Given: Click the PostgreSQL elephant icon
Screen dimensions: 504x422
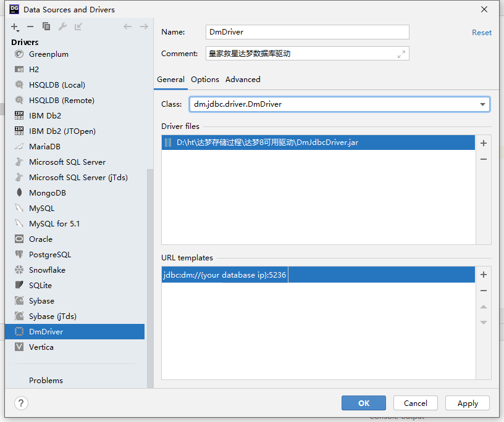Looking at the screenshot, I should [19, 254].
